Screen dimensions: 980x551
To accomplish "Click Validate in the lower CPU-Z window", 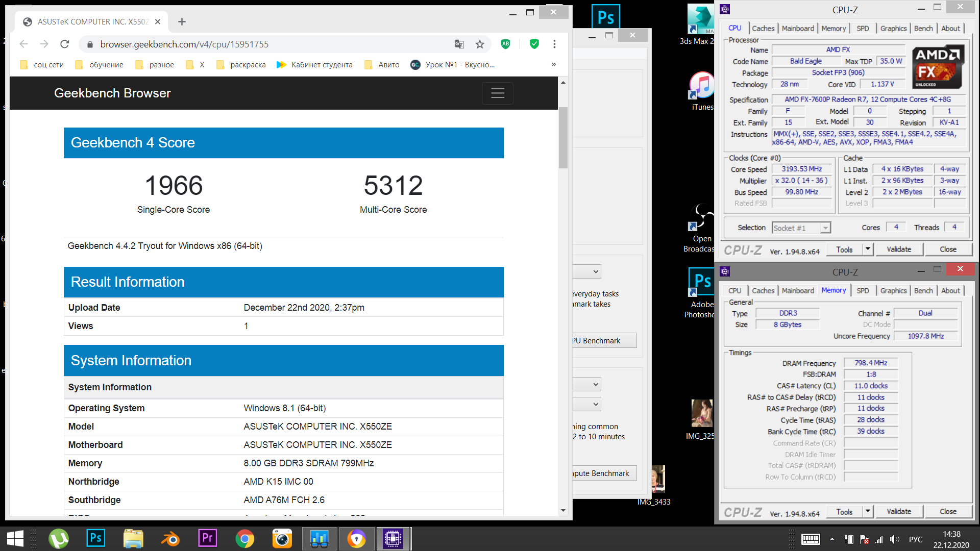I will (899, 512).
